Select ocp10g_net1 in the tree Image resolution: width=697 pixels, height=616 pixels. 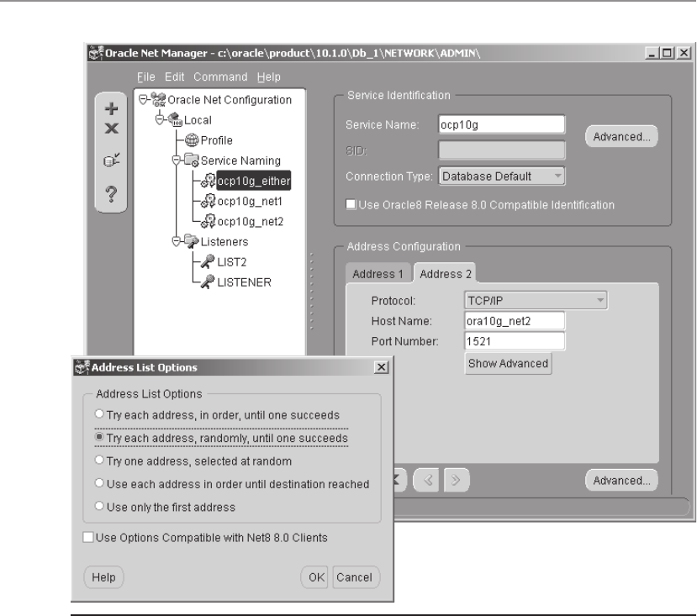pos(250,202)
